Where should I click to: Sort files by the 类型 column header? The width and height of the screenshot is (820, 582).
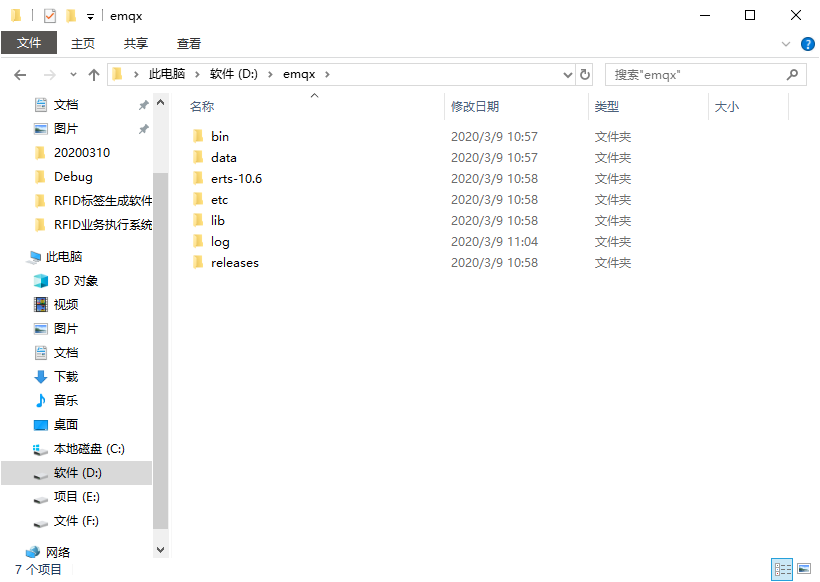coord(648,107)
